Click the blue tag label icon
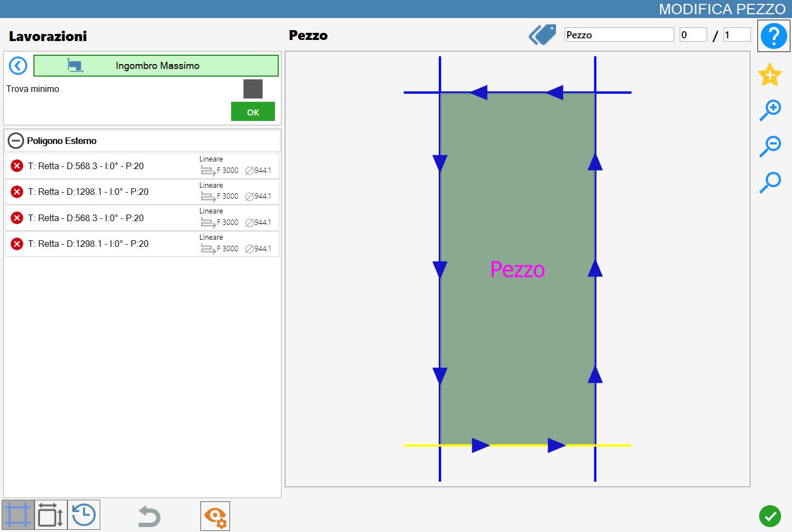The width and height of the screenshot is (792, 532). [542, 35]
